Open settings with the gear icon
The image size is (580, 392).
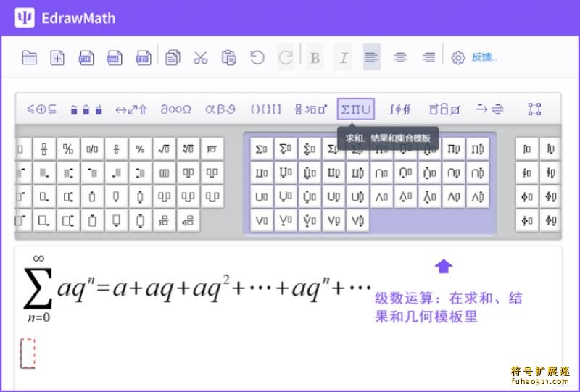coord(458,58)
